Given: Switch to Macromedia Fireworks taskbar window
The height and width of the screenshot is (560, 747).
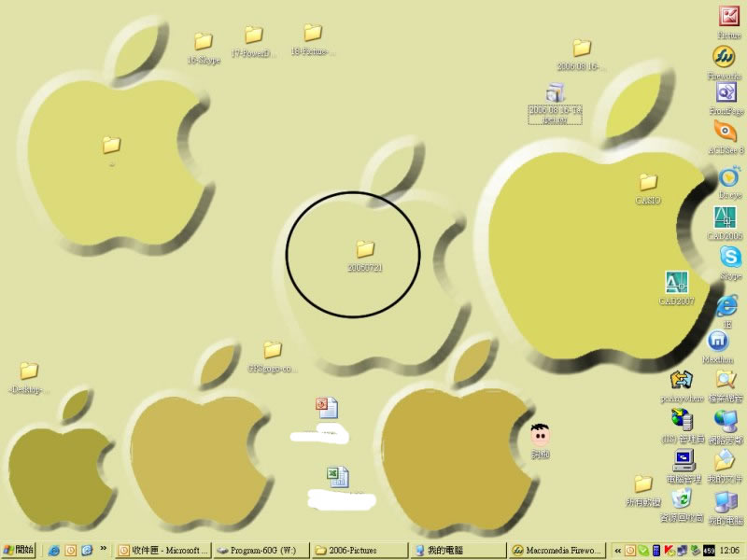Looking at the screenshot, I should coord(557,551).
